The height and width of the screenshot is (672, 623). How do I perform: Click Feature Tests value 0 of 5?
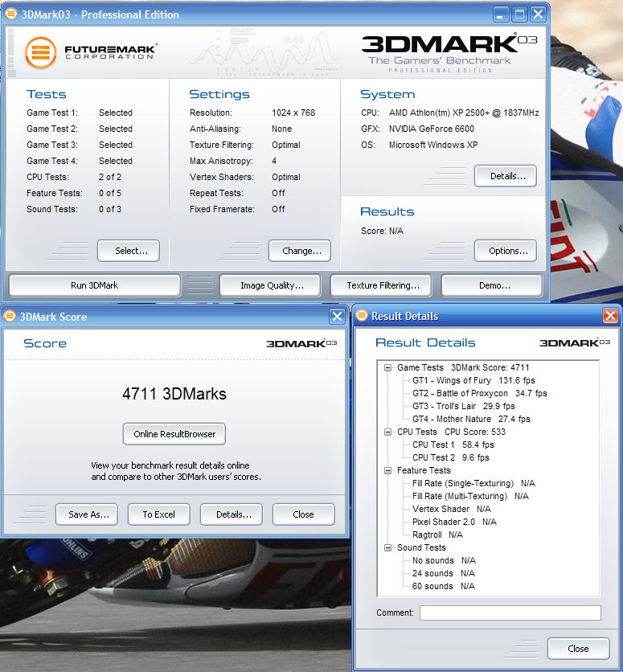coord(110,193)
